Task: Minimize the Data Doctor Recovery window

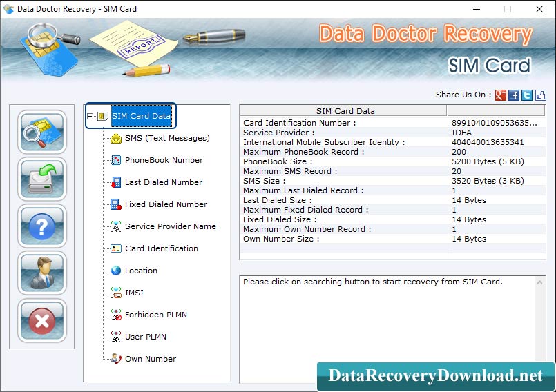Action: [477, 9]
